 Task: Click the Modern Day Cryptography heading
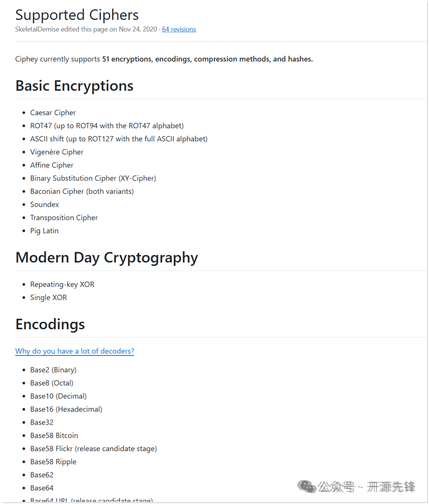coord(106,258)
